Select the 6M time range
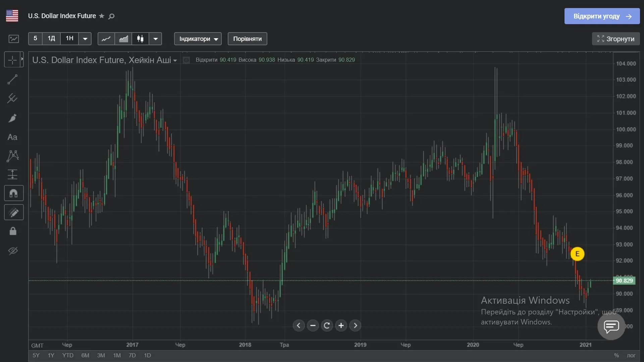Viewport: 644px width, 362px height. [85, 355]
